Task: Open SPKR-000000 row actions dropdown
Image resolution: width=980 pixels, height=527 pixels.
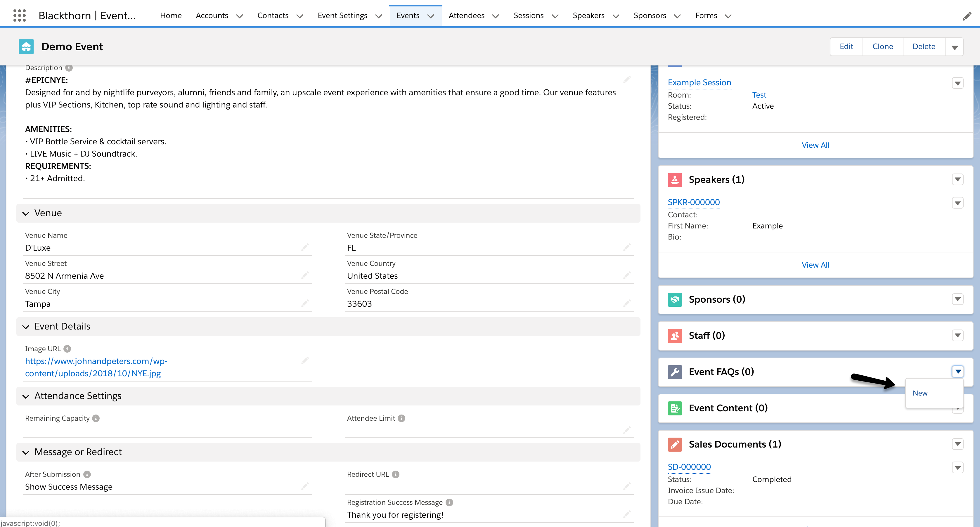Action: pos(958,203)
